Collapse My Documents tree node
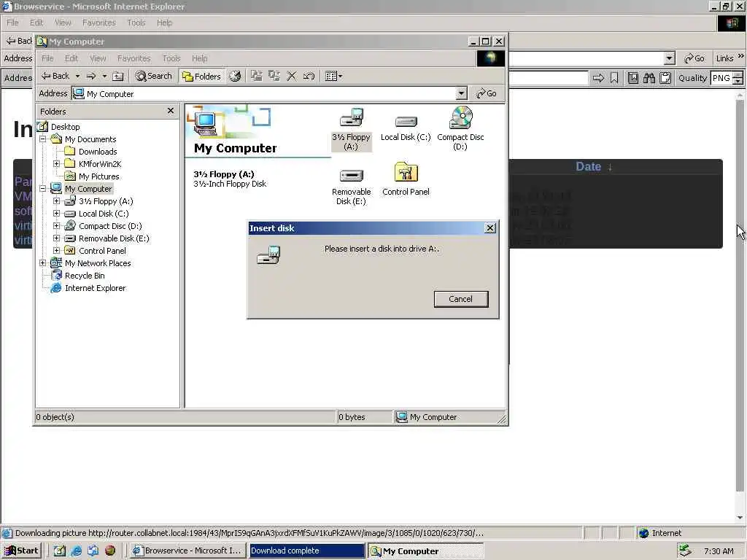This screenshot has height=560, width=747. point(43,139)
